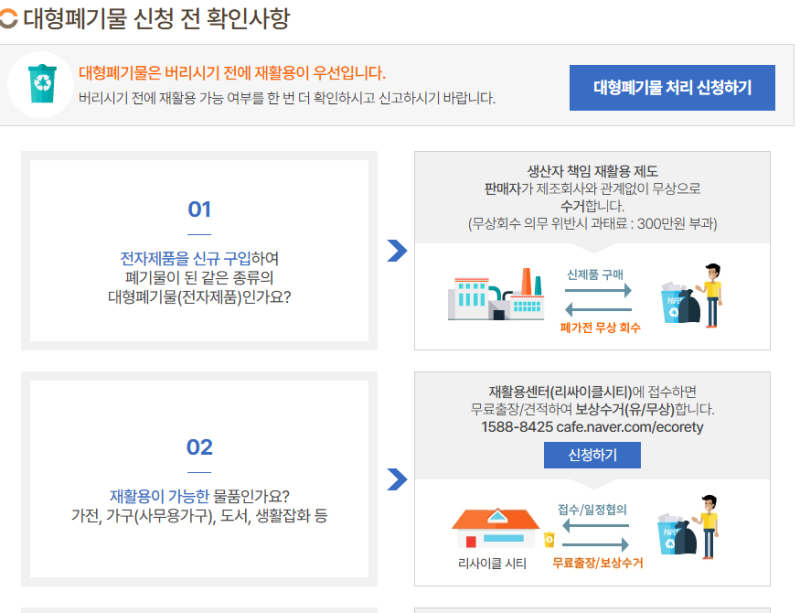The width and height of the screenshot is (800, 613).
Task: Click the blue 신청하기 button
Action: tap(592, 455)
